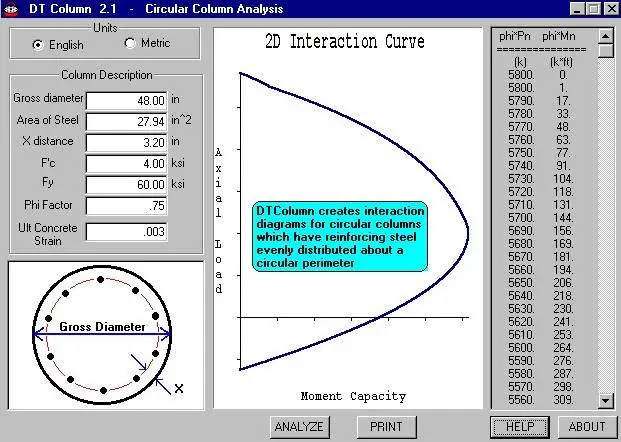The height and width of the screenshot is (442, 621).
Task: Click the cyan DTColumn description tooltip box
Action: [x=340, y=236]
